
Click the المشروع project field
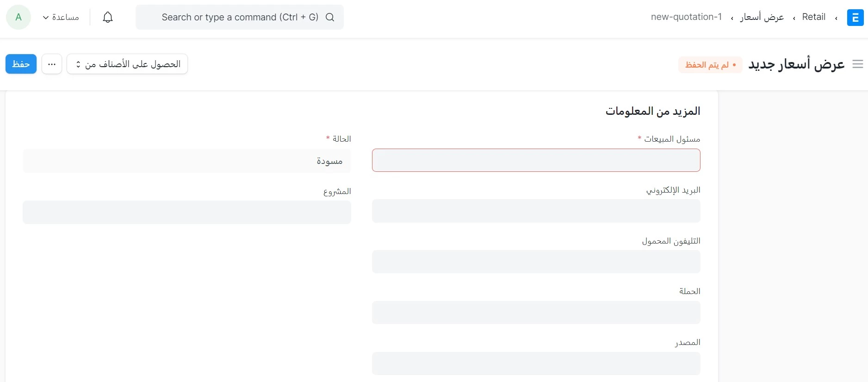coord(187,212)
